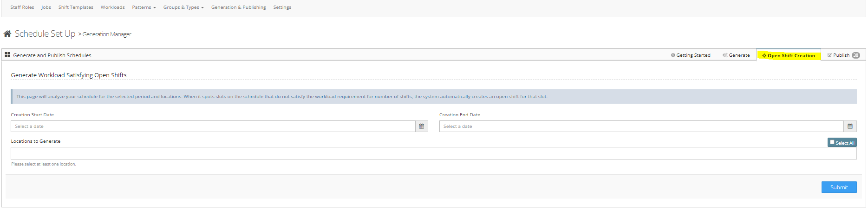The height and width of the screenshot is (213, 868).
Task: Click the Creation End Date input field
Action: tap(641, 126)
